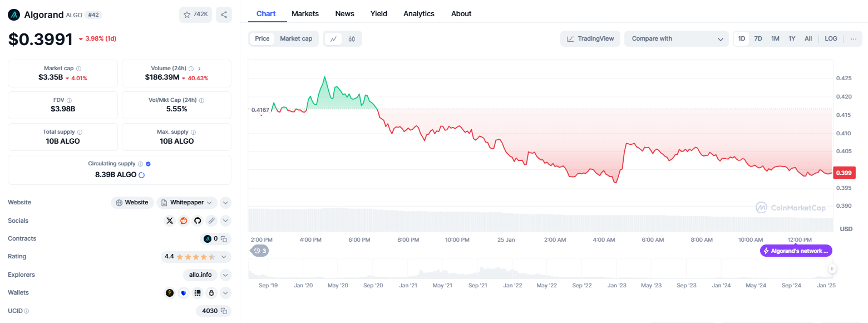This screenshot has height=323, width=868.
Task: Set chart range to All
Action: click(x=808, y=38)
